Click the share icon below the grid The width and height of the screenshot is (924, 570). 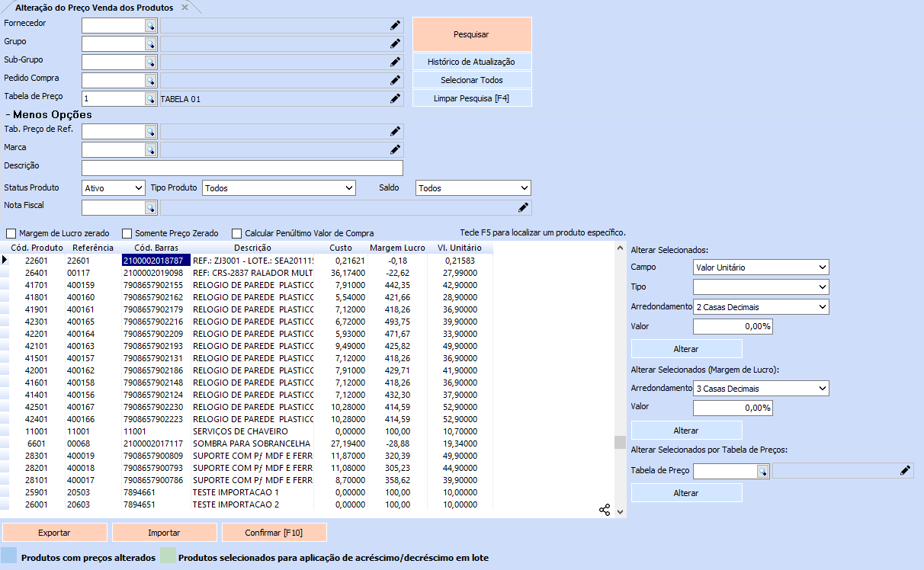[605, 510]
